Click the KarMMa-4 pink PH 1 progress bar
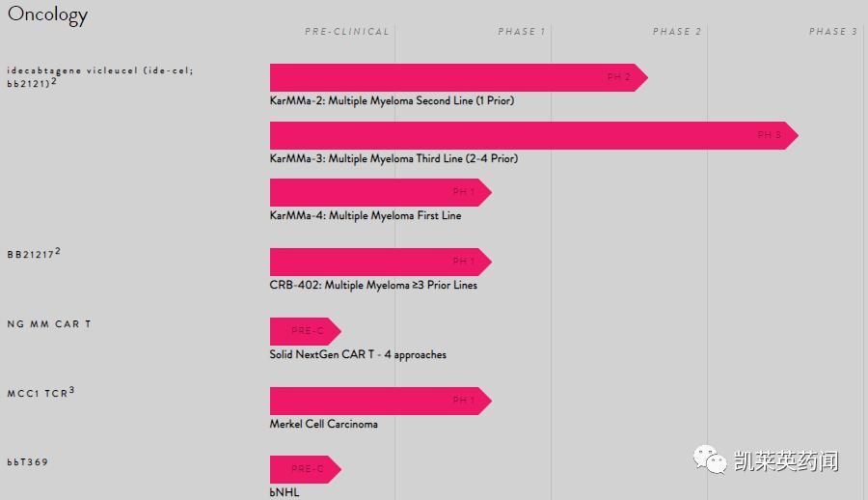 [376, 192]
